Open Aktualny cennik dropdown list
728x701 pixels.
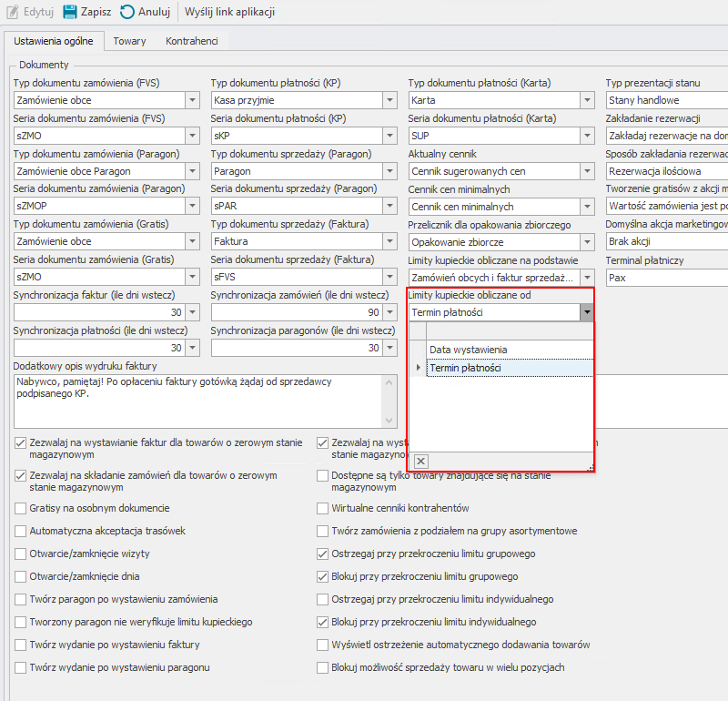586,171
